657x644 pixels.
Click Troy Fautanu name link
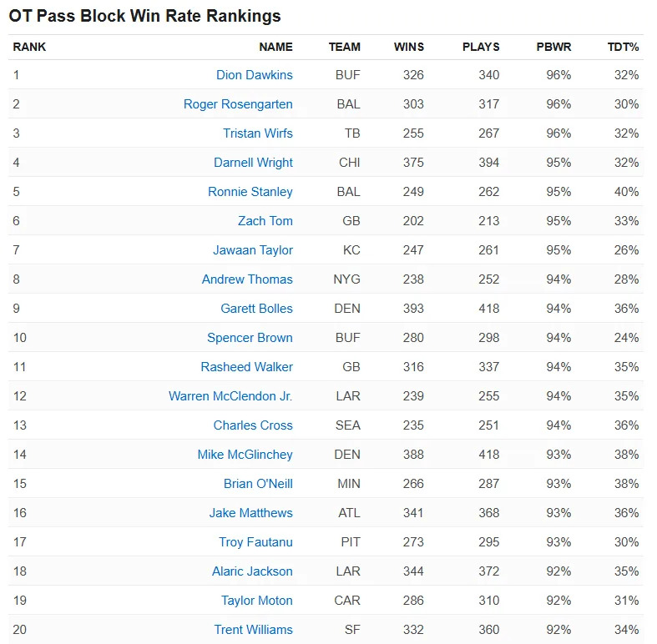(x=255, y=542)
